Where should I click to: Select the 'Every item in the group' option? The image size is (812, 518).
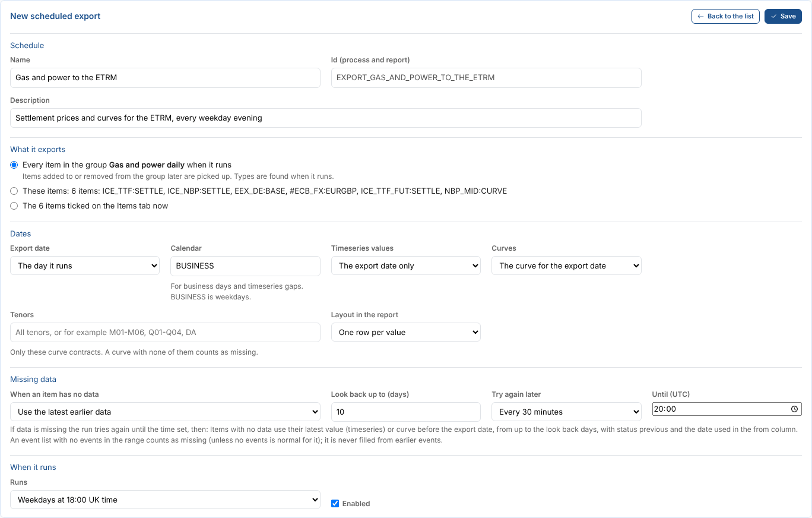pyautogui.click(x=14, y=165)
